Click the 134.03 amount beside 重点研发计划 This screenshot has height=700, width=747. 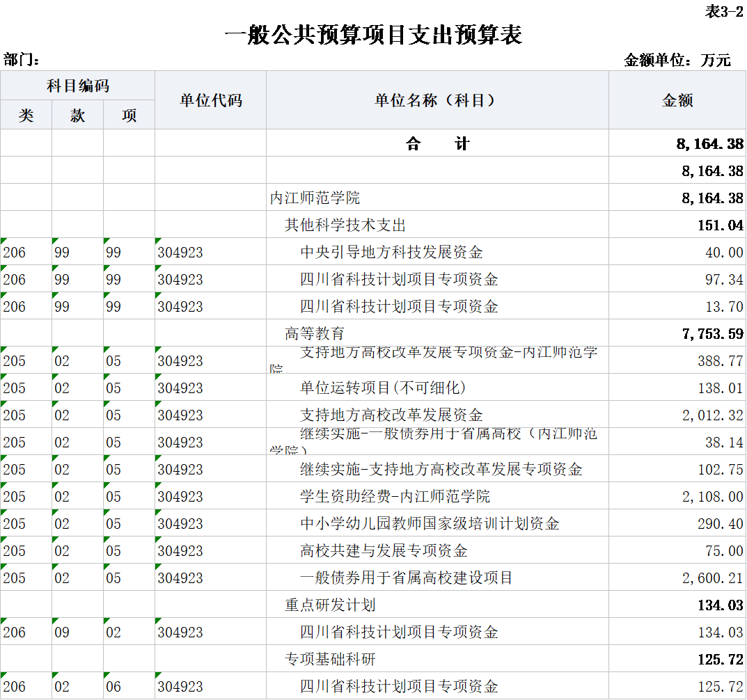(721, 605)
